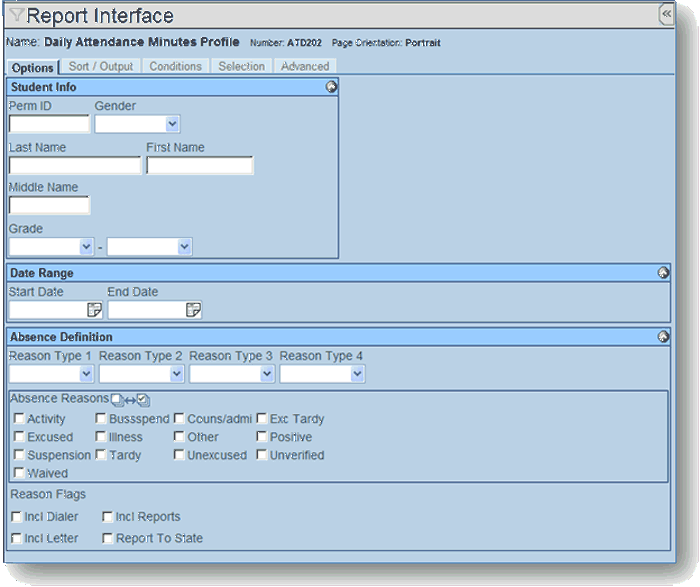
Task: Check the Unexcused absence reason
Action: tap(179, 455)
